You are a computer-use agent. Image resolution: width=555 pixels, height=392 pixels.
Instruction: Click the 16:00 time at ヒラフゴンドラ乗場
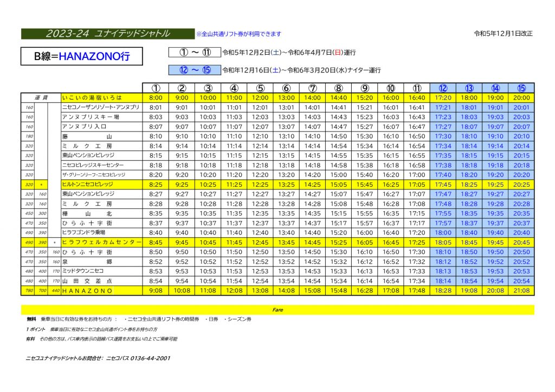[x=365, y=233]
